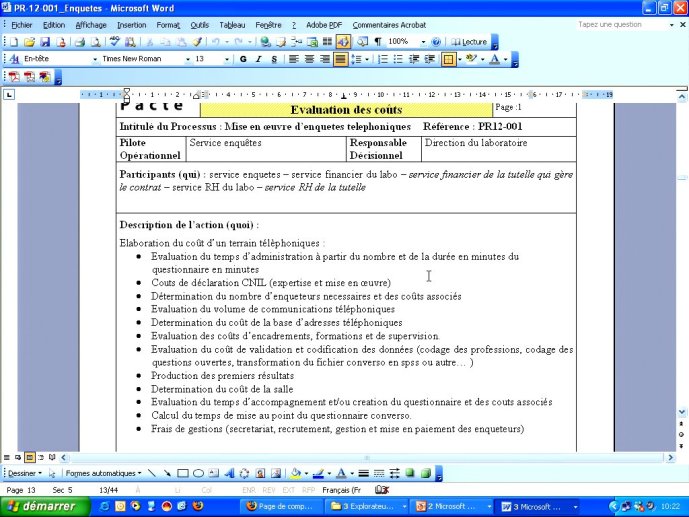This screenshot has height=517, width=689.
Task: Toggle the drawing toolbar icon
Action: coord(343,42)
